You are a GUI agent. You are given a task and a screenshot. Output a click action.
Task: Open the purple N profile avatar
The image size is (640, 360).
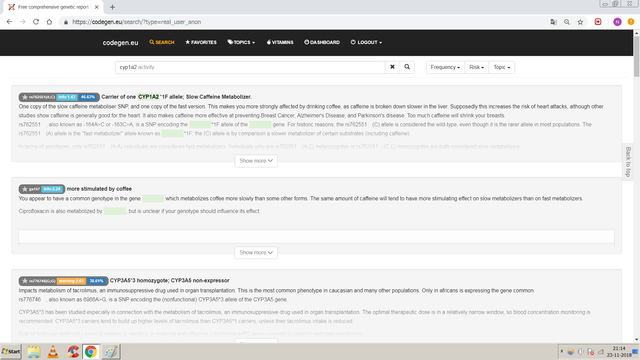click(x=617, y=22)
